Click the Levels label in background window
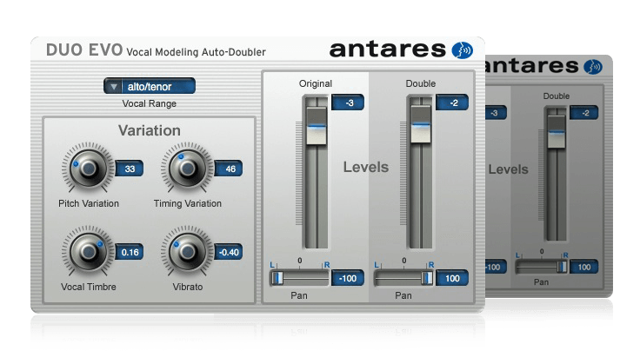640x364 pixels. [x=508, y=169]
